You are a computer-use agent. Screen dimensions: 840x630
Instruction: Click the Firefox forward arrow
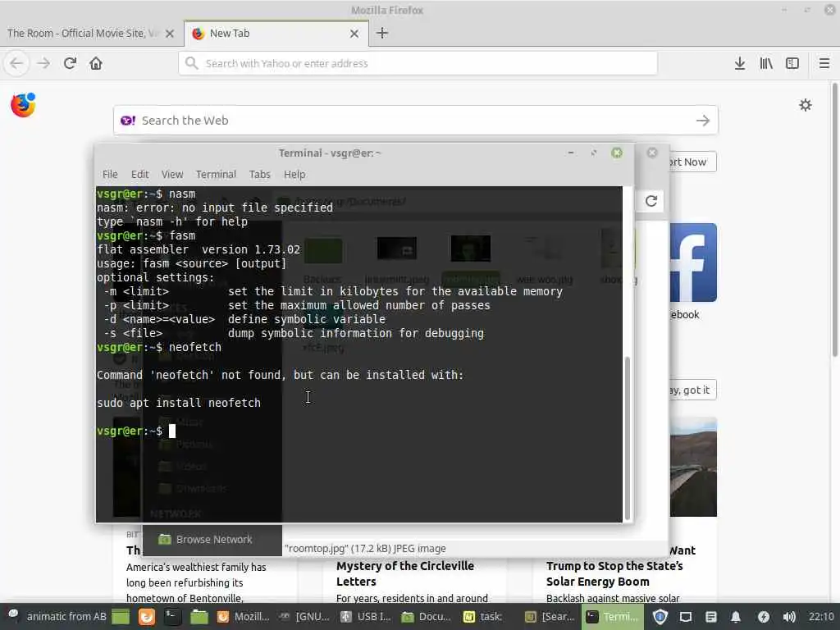(x=43, y=63)
